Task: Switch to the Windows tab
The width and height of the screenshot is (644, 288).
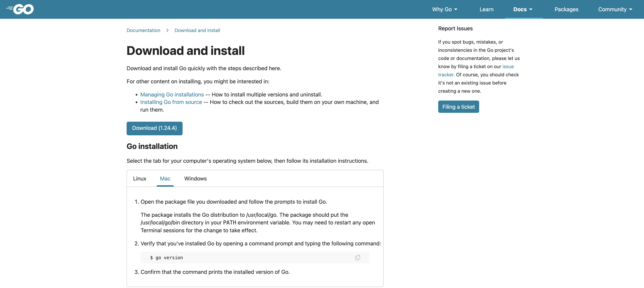Action: (x=195, y=178)
